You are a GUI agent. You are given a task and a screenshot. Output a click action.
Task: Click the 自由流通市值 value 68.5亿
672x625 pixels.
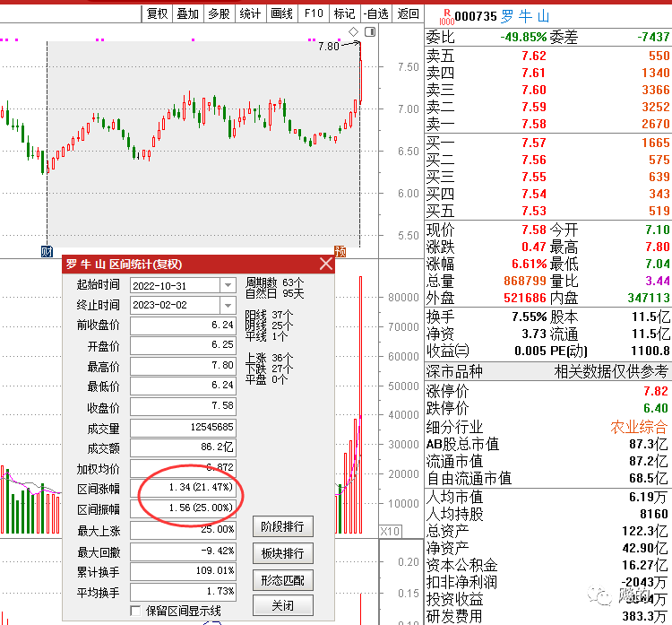tap(648, 478)
